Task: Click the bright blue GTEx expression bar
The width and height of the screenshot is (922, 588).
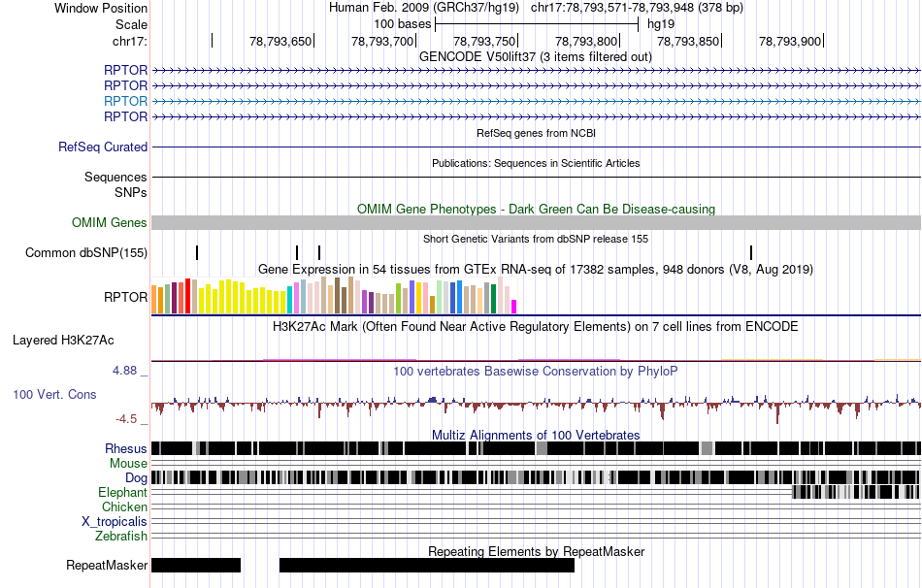Action: click(459, 298)
